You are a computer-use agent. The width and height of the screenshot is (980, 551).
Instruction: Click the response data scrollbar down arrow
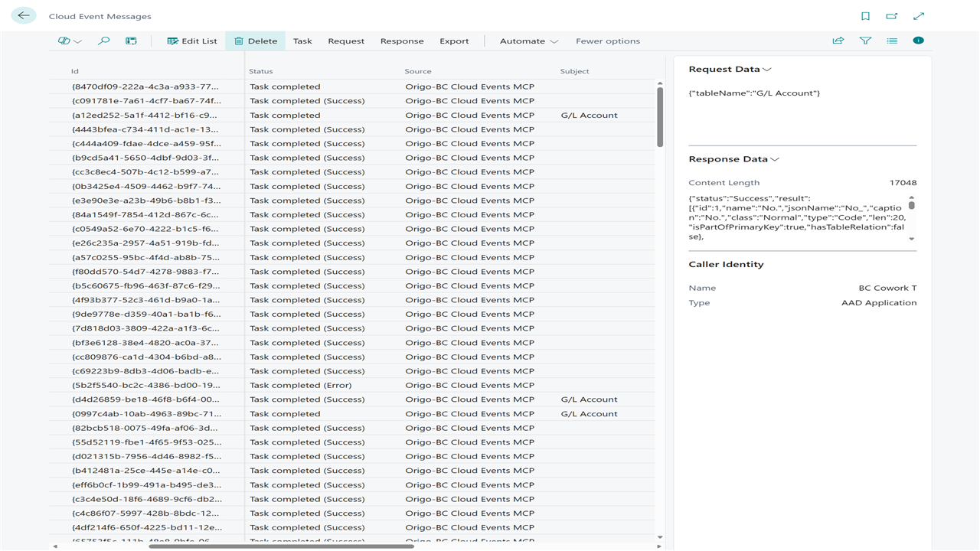pyautogui.click(x=911, y=239)
